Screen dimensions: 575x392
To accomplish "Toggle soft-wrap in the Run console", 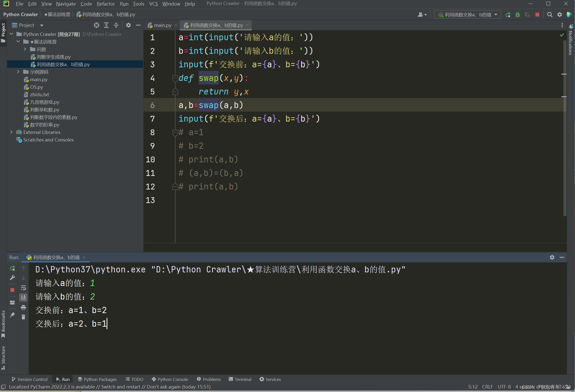I will [23, 288].
